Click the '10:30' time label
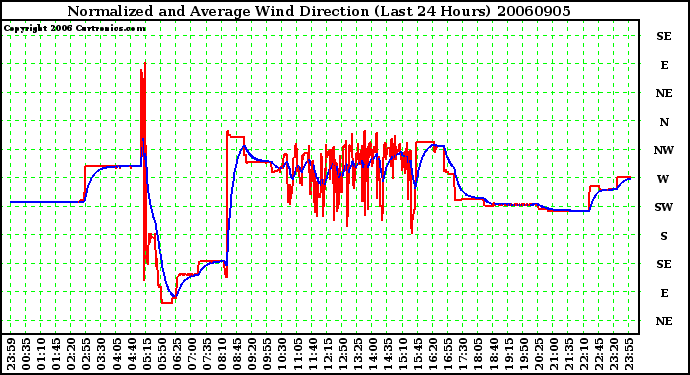 pyautogui.click(x=282, y=354)
